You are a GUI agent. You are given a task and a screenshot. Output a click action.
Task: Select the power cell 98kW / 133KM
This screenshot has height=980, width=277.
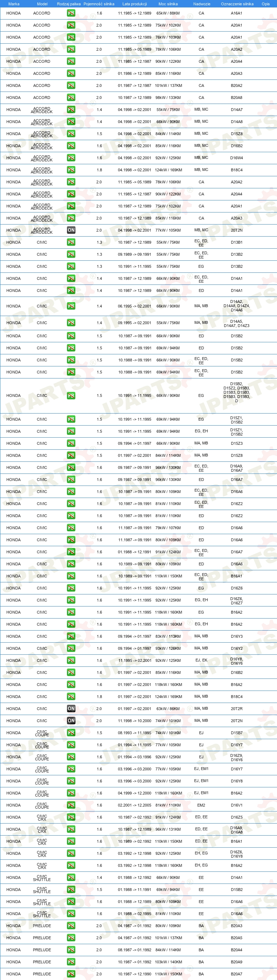click(x=168, y=98)
